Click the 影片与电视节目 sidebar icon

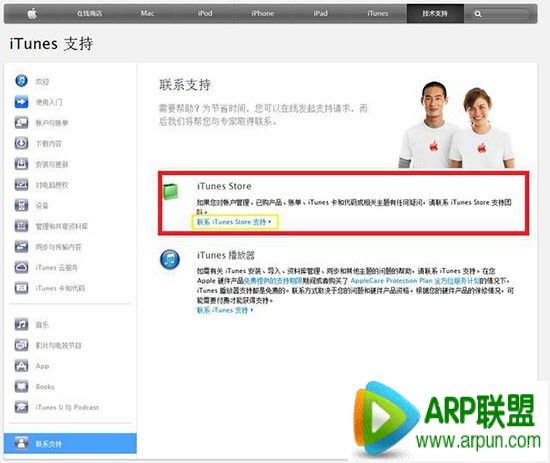click(21, 345)
